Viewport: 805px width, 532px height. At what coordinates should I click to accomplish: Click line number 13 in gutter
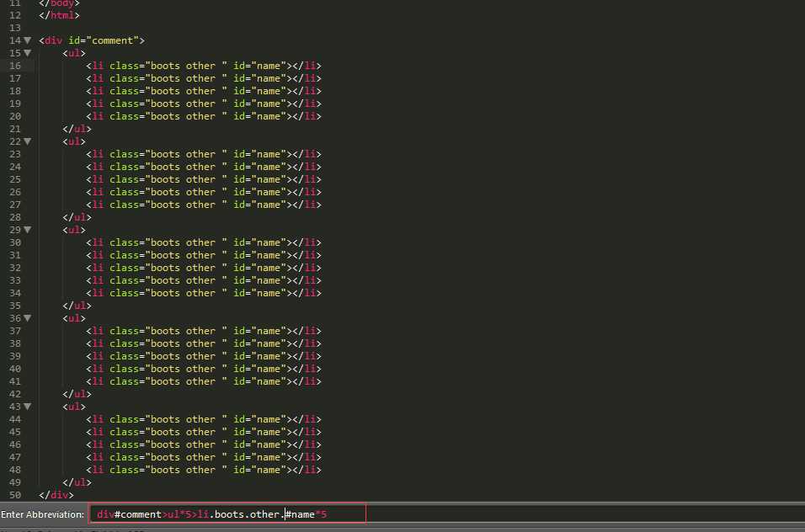pyautogui.click(x=15, y=28)
